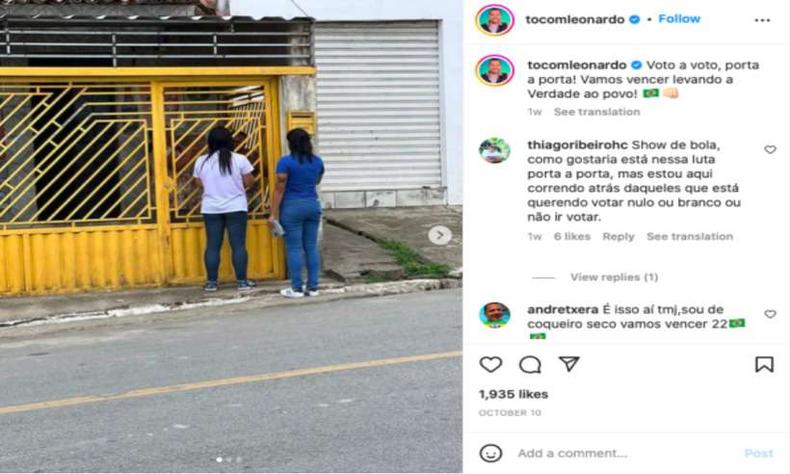This screenshot has height=474, width=790.
Task: Open tocomleonardo profile picture in header
Action: pos(494,20)
